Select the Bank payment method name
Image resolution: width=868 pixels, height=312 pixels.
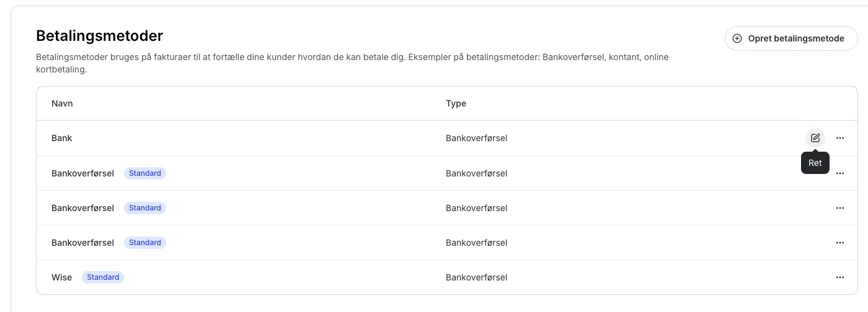point(62,138)
